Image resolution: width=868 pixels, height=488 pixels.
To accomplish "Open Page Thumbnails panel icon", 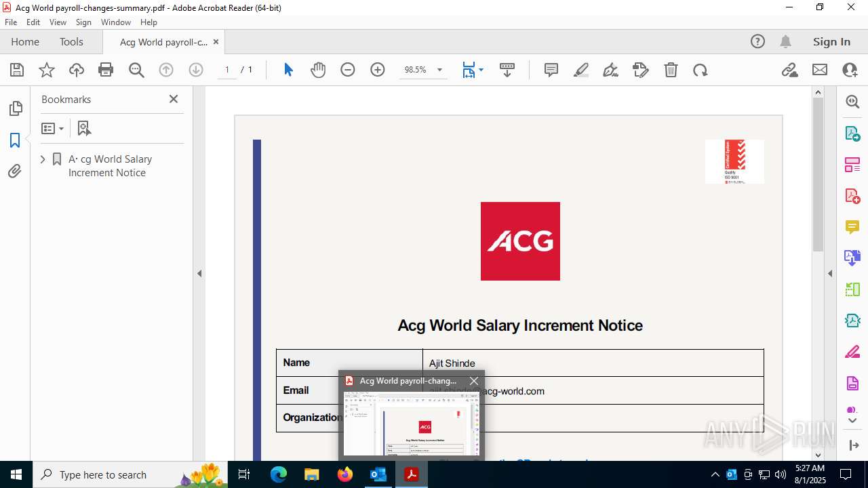I will coord(15,108).
